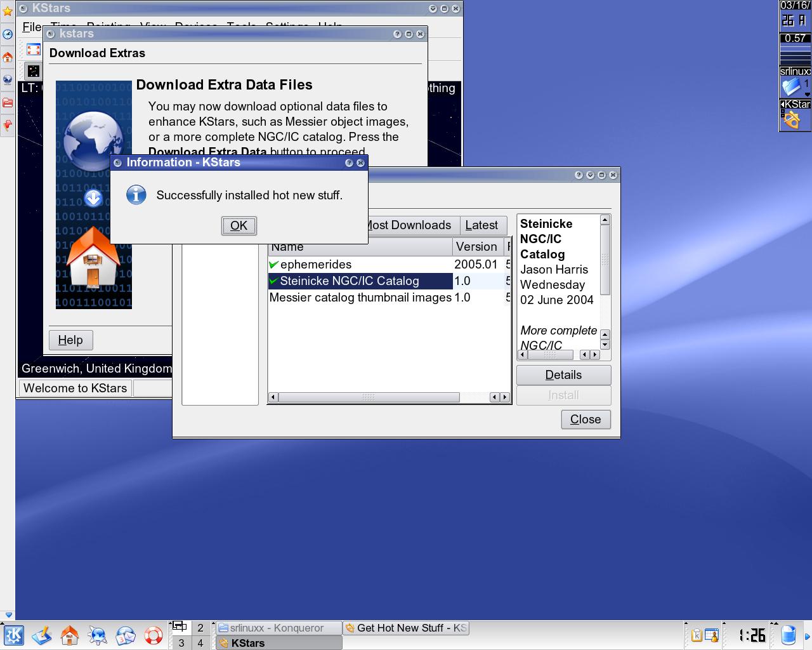Click 'Welcome to KStars' status bar text
The width and height of the screenshot is (812, 650).
(x=75, y=388)
